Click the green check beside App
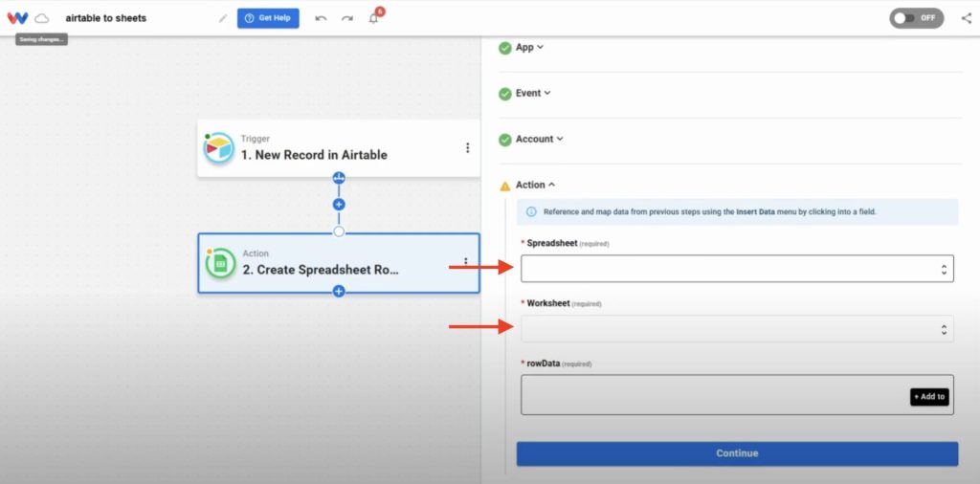The width and height of the screenshot is (980, 484). click(x=505, y=48)
